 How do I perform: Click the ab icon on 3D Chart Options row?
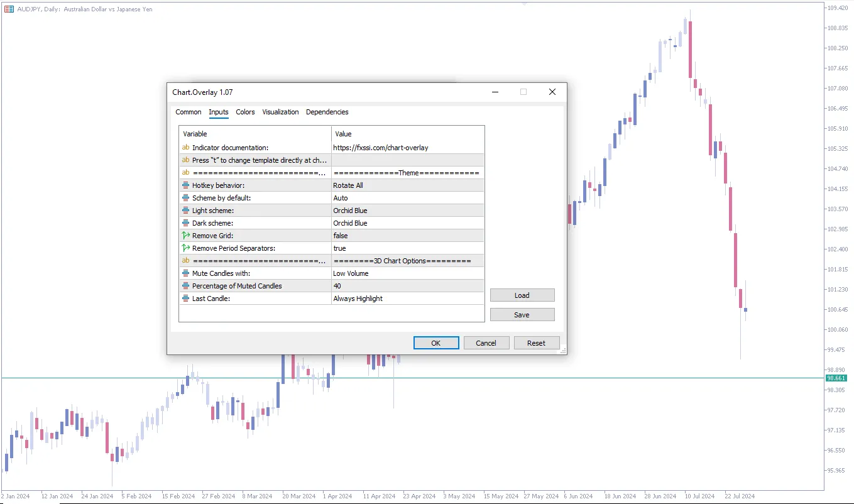pyautogui.click(x=185, y=260)
